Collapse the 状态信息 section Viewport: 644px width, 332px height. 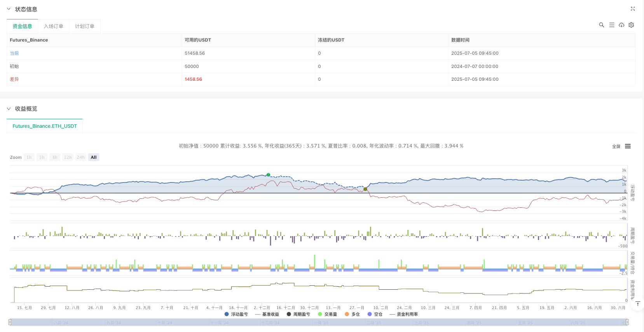(x=9, y=9)
